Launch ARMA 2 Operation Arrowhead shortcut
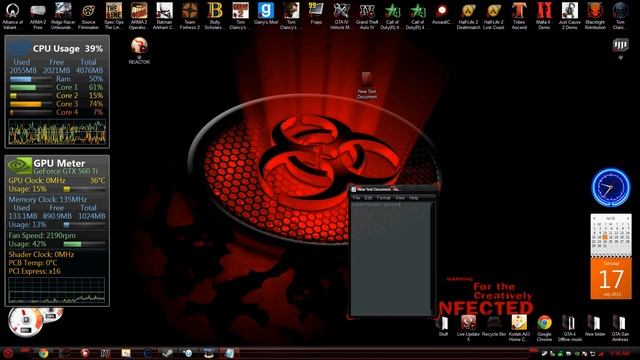This screenshot has width=640, height=360. coord(139,16)
